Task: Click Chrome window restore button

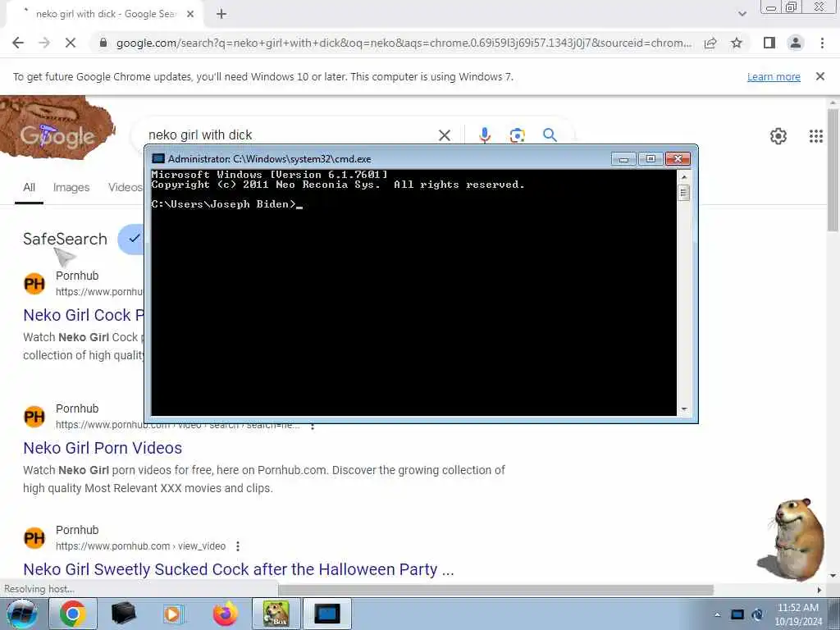Action: tap(791, 7)
